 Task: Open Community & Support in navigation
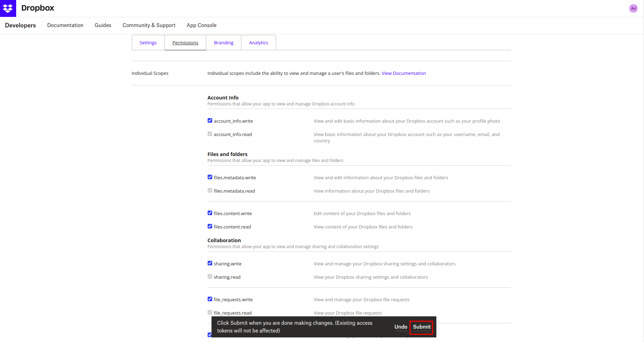(x=149, y=25)
